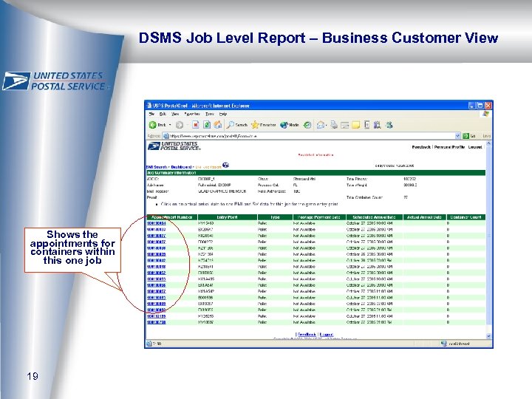Viewport: 532px width, 399px height.
Task: Open the Edit menu
Action: pyautogui.click(x=163, y=114)
